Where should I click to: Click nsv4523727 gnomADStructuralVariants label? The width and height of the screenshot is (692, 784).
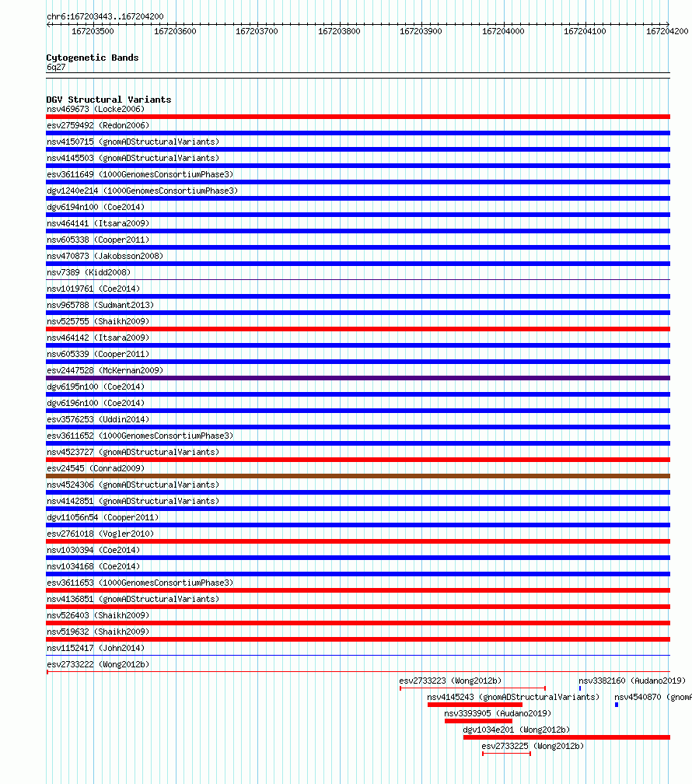133,452
